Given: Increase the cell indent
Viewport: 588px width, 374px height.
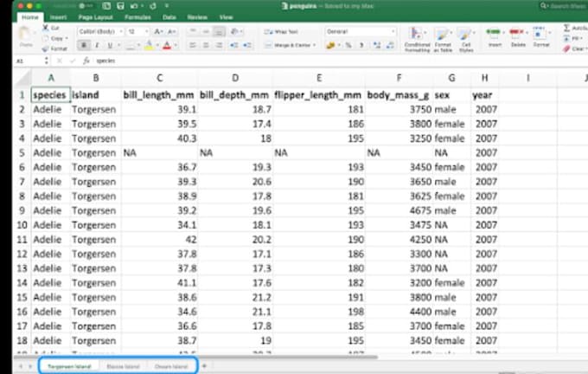Looking at the screenshot, I should click(247, 45).
